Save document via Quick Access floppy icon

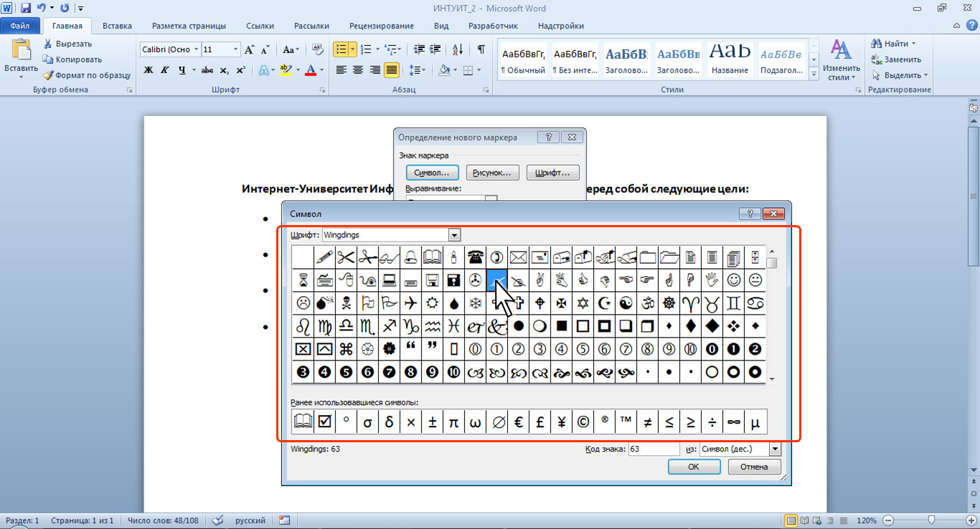[26, 9]
